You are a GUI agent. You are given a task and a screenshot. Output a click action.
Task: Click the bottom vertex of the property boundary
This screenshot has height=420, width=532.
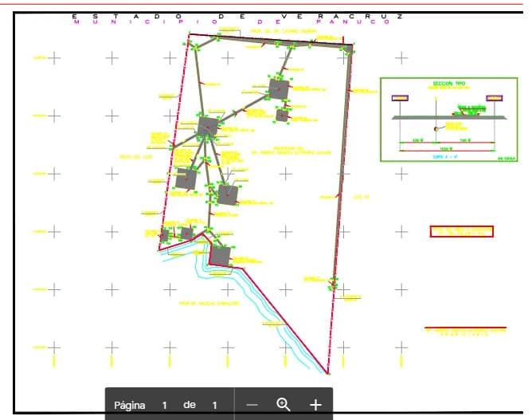point(327,371)
